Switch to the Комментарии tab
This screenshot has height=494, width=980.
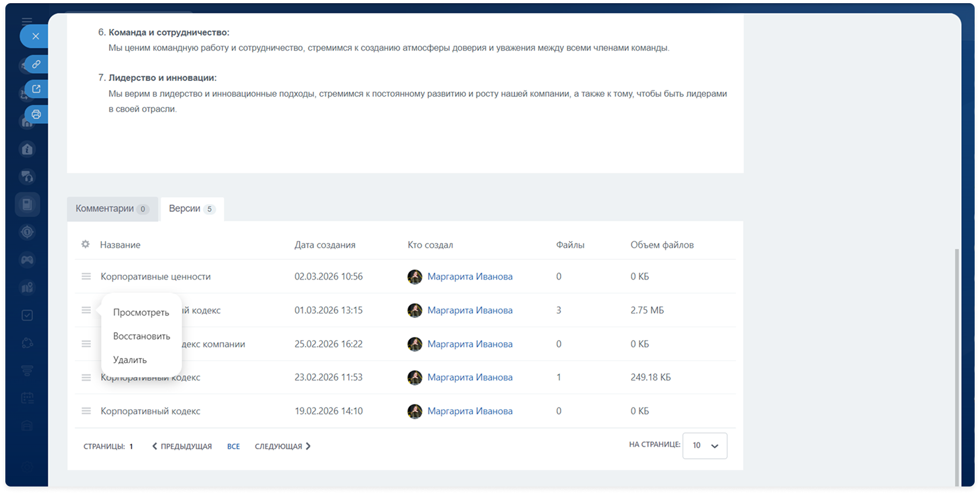tap(112, 209)
